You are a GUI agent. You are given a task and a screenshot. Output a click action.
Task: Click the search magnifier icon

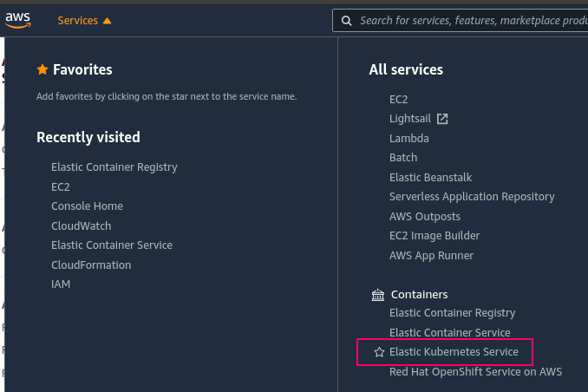(x=347, y=21)
